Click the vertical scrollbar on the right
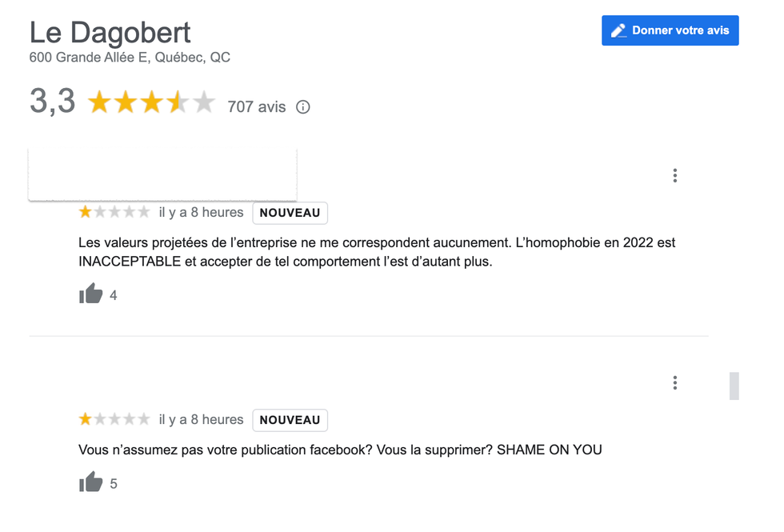Screen dimensions: 784x532 tap(734, 386)
